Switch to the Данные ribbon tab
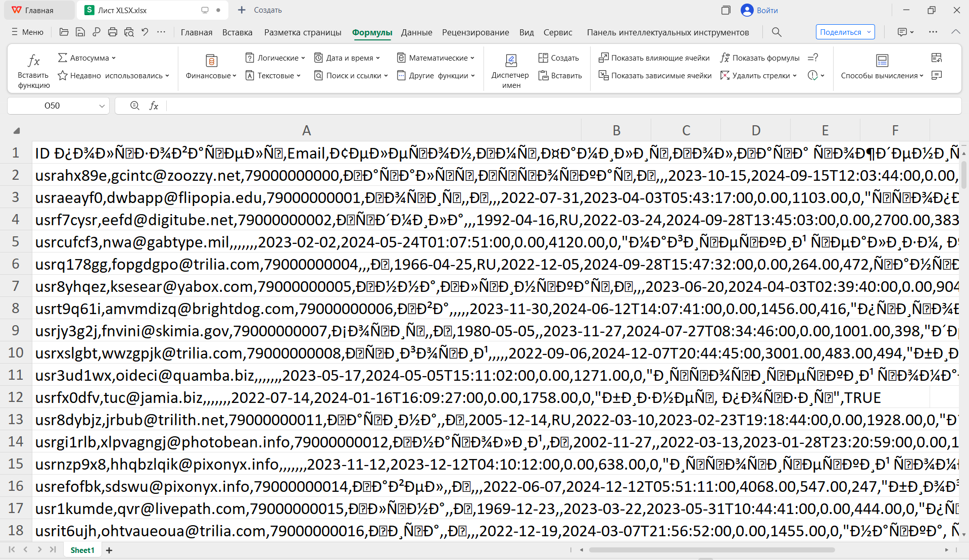The height and width of the screenshot is (560, 969). click(416, 32)
